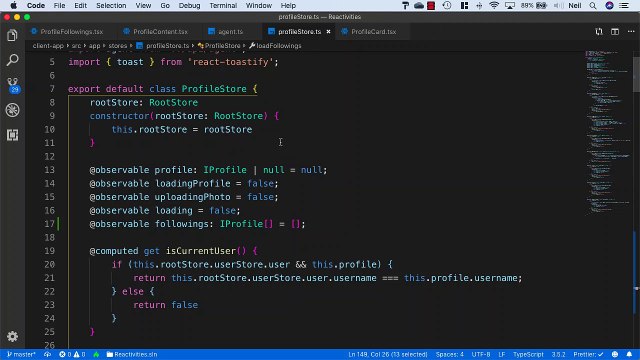Click stores folder in the breadcrumb
The image size is (640, 360).
118,46
